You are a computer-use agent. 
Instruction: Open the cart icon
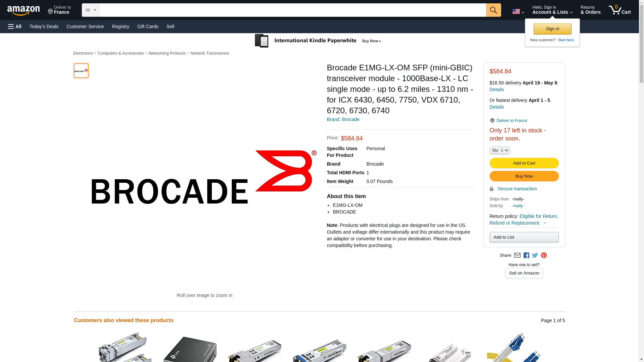click(x=620, y=10)
